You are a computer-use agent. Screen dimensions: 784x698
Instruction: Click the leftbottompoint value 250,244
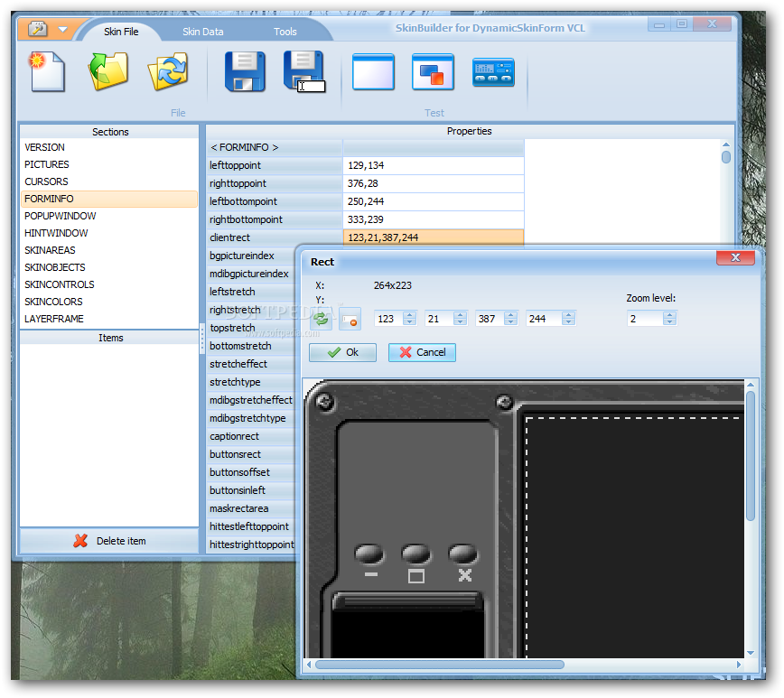(x=433, y=201)
